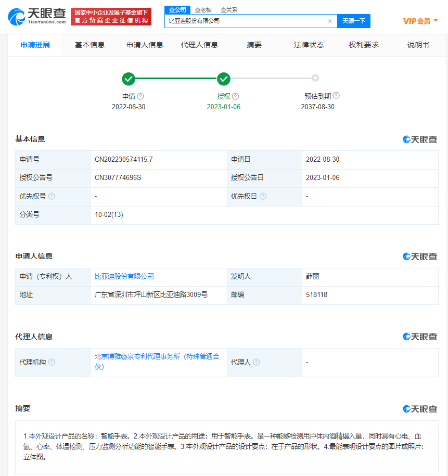Click the 2022-08-30 date under 申请 step
The width and height of the screenshot is (448, 476).
(129, 107)
